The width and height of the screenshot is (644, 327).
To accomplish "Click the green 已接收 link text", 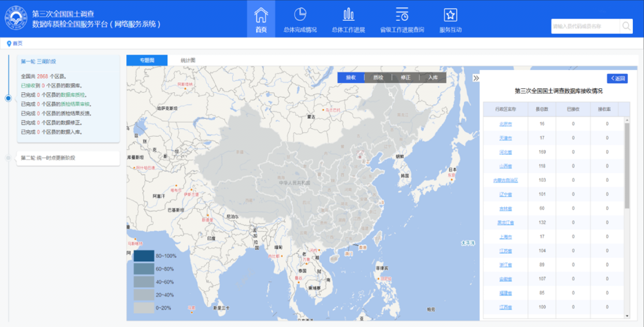I will [x=28, y=85].
